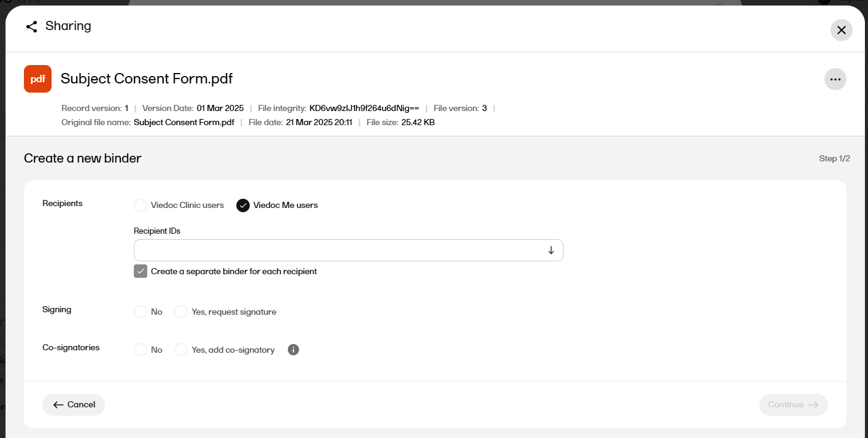Click the file integrity hash value
The width and height of the screenshot is (868, 438).
pyautogui.click(x=364, y=109)
